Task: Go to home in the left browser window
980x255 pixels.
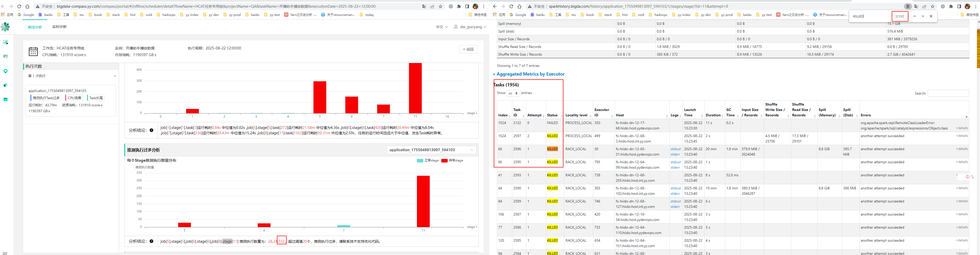Action: 27,6
